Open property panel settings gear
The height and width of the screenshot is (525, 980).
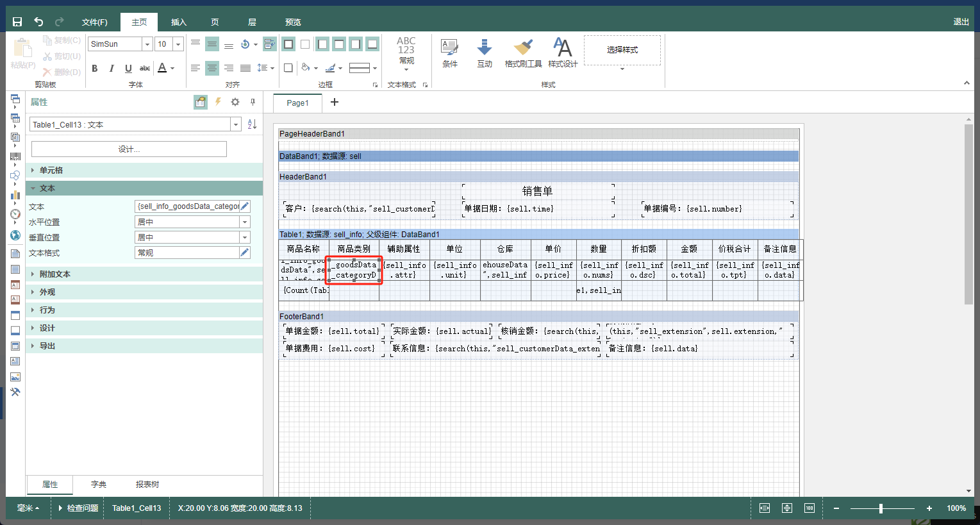(x=235, y=102)
